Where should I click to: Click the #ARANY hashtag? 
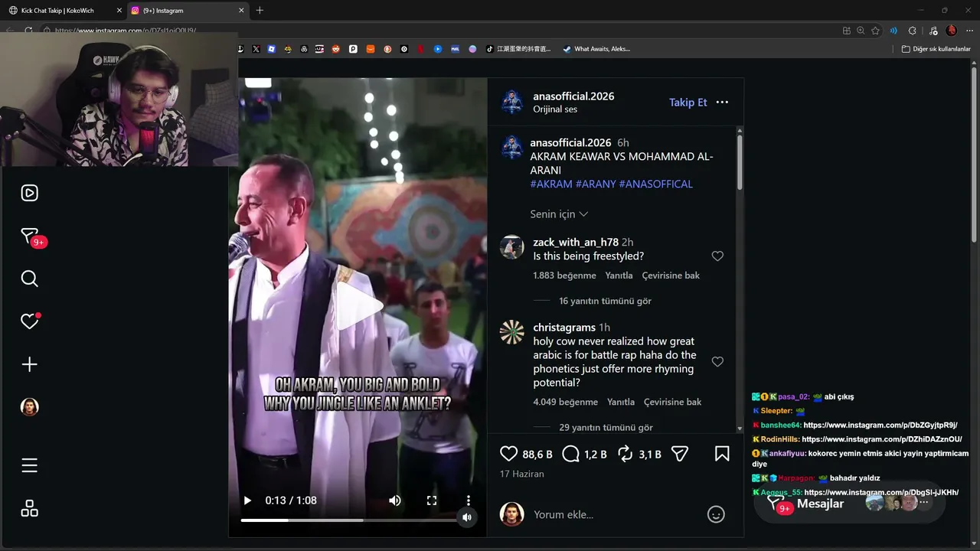[x=596, y=184]
